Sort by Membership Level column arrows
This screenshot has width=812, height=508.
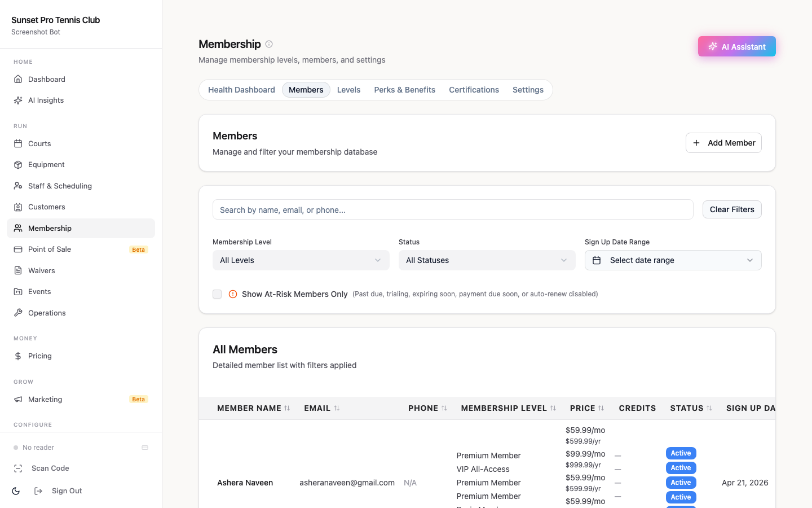tap(553, 408)
